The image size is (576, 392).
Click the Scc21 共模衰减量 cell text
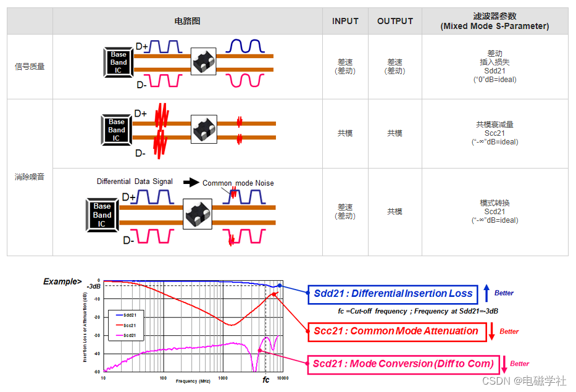[495, 133]
